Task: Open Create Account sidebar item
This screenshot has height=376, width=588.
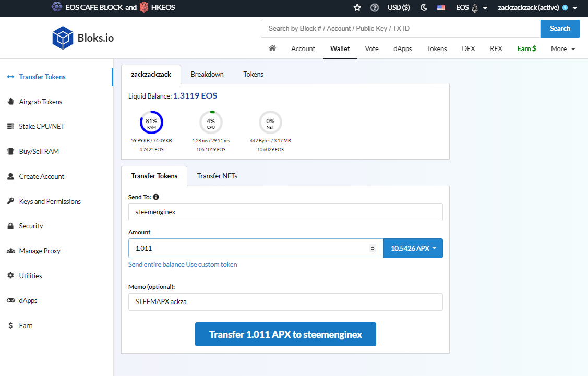Action: point(41,177)
